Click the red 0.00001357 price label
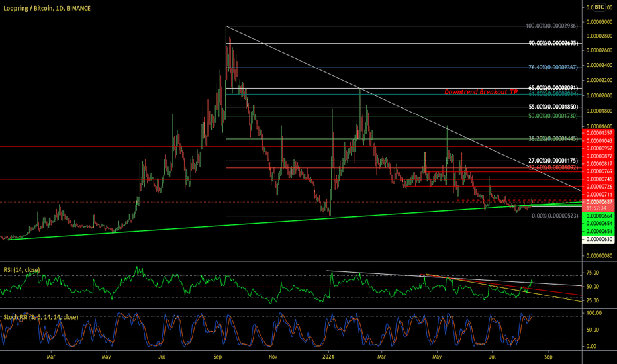 pyautogui.click(x=598, y=133)
